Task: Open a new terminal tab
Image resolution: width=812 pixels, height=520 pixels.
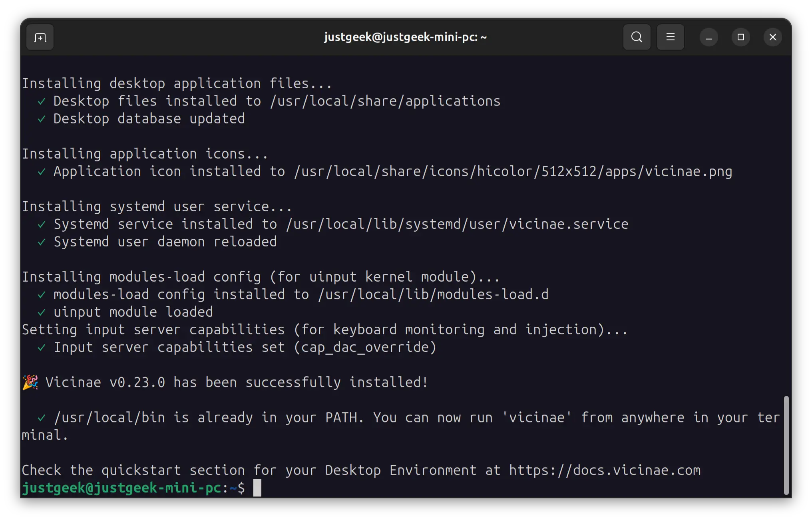Action: (x=40, y=38)
